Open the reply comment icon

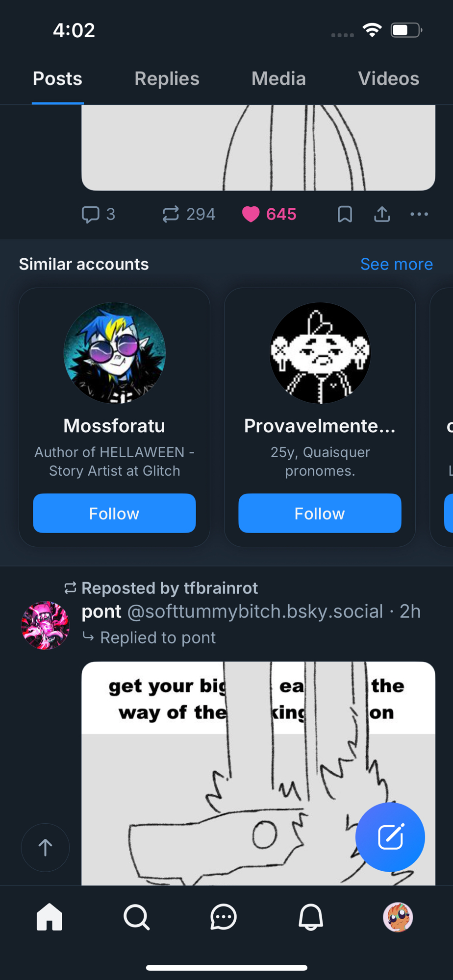pos(91,214)
